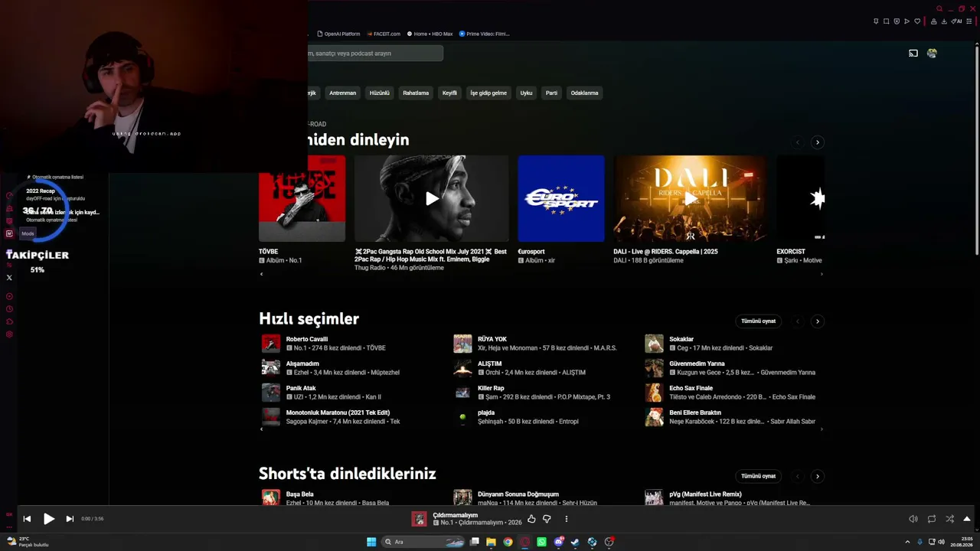Click the 'plajda' song title
This screenshot has height=551, width=980.
(x=486, y=412)
